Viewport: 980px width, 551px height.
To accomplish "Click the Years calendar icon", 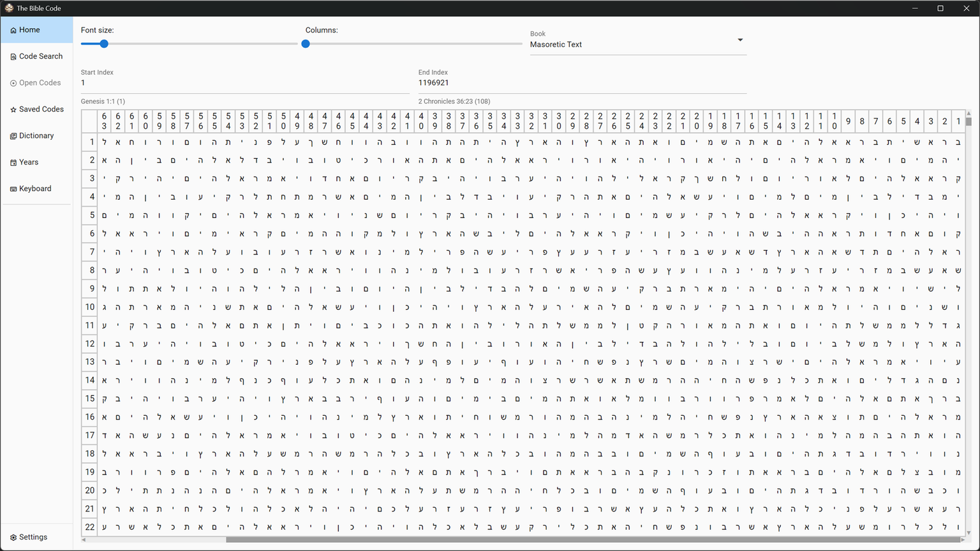I will pyautogui.click(x=13, y=163).
